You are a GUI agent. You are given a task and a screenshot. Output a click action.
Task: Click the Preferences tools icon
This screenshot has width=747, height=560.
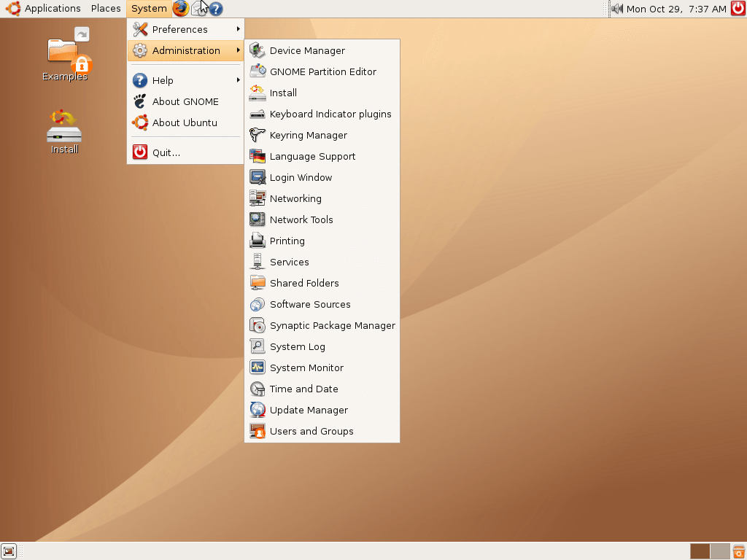(140, 29)
